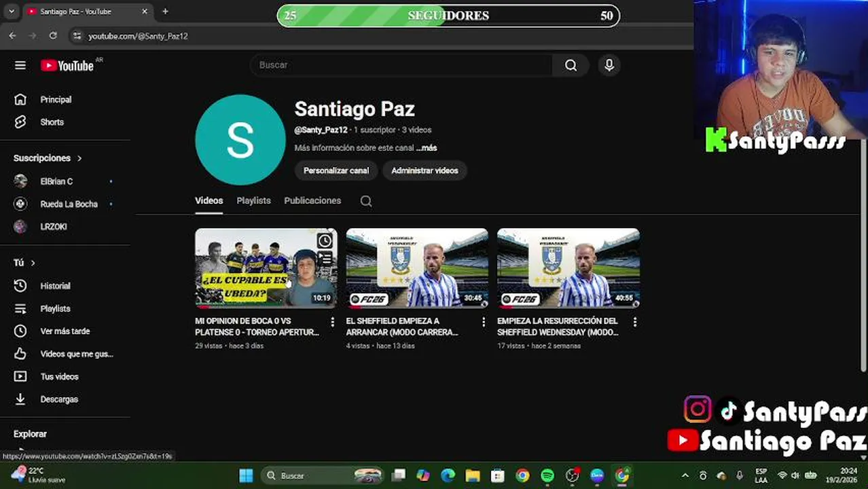Switch to Playlists channel tab
This screenshot has width=868, height=489.
click(253, 201)
